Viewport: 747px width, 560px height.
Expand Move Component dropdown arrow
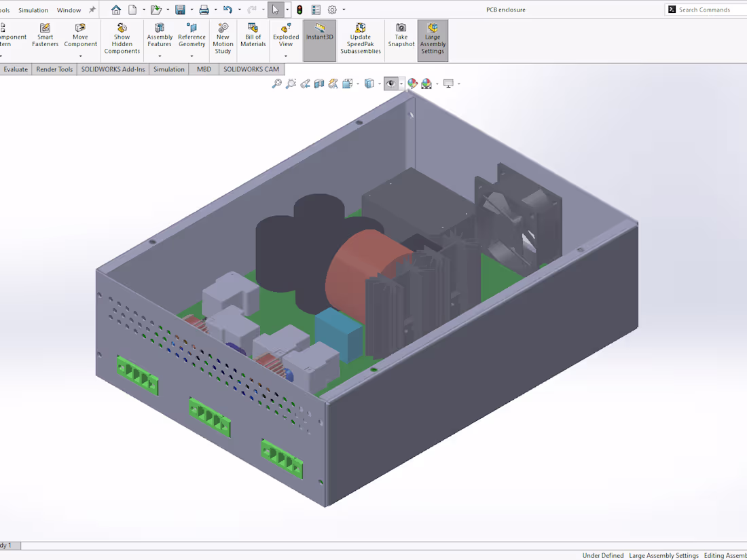point(81,56)
